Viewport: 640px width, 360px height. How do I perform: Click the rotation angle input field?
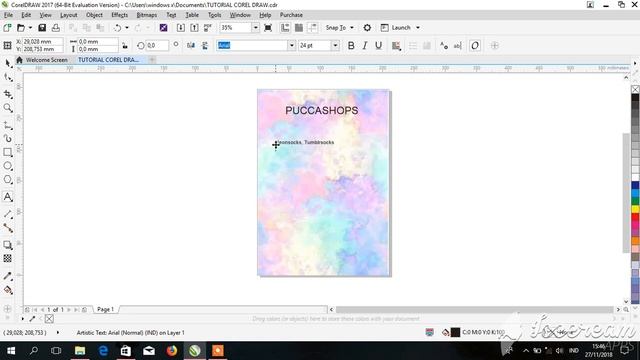pyautogui.click(x=157, y=45)
